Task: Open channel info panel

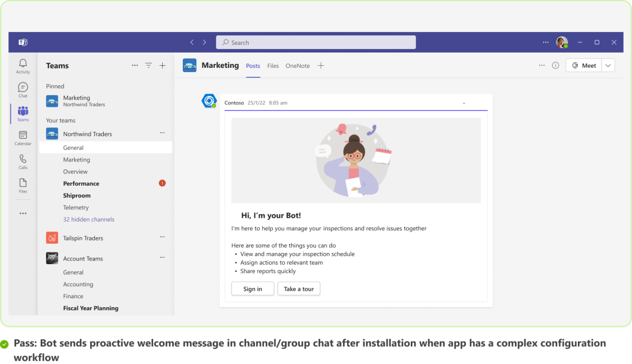Action: [x=555, y=65]
